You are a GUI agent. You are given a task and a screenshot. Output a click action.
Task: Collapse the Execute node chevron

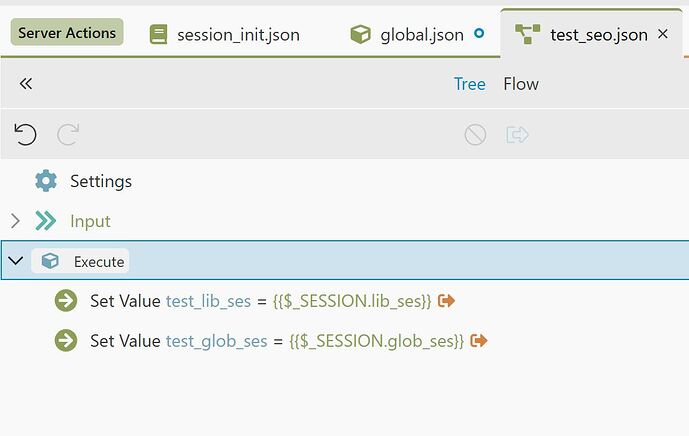click(x=16, y=261)
